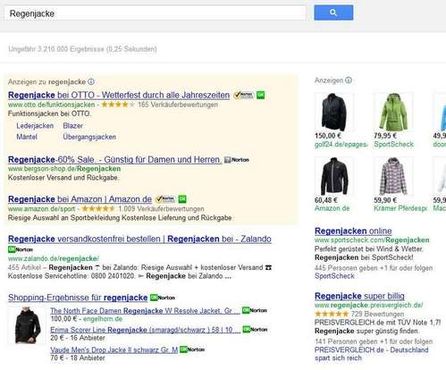Click the blue search magnifier button

tap(333, 13)
